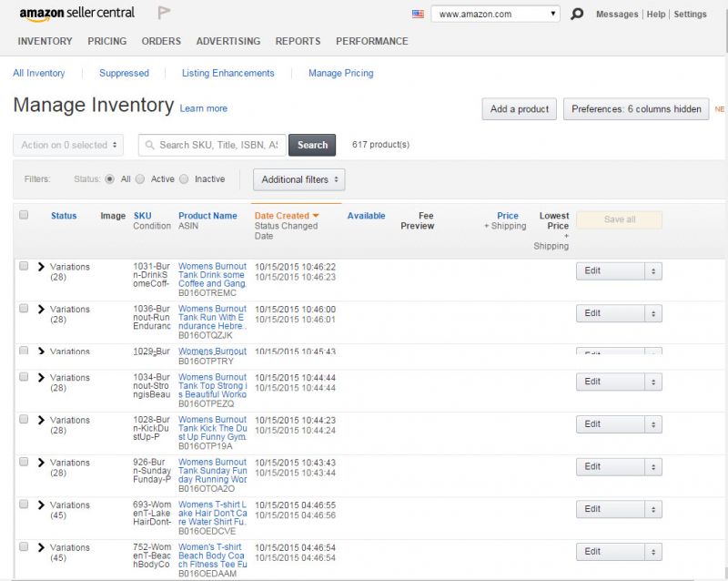Screen dimensions: 728x581
Task: Check the row for SKU 1028-Burn-KickDu
Action: pyautogui.click(x=24, y=419)
